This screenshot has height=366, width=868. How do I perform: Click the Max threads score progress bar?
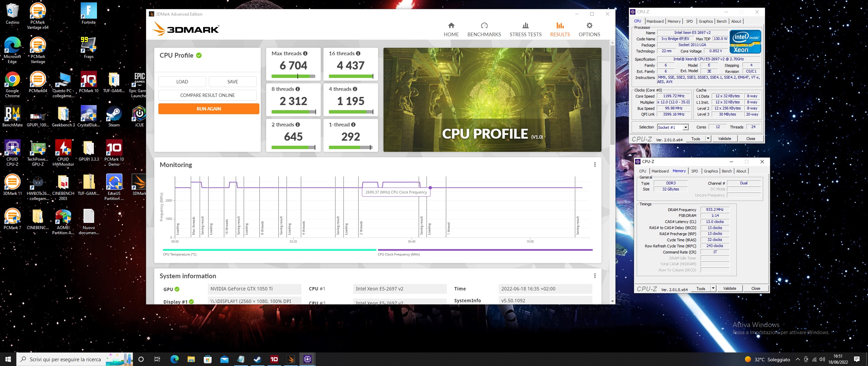pos(293,76)
